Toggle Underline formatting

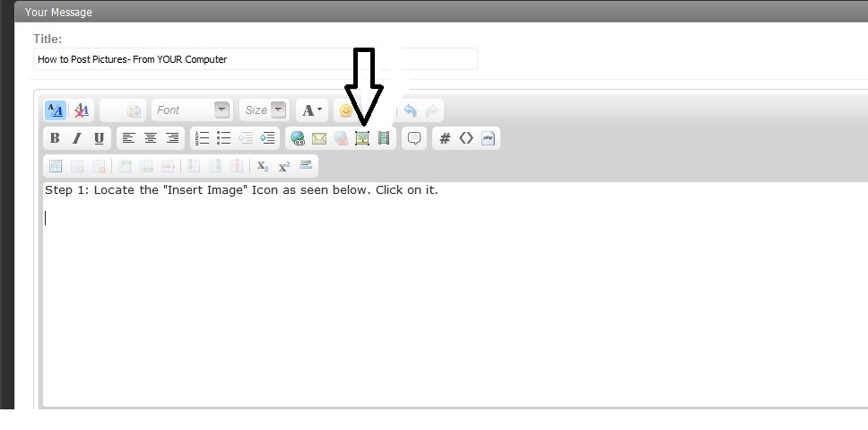coord(99,138)
